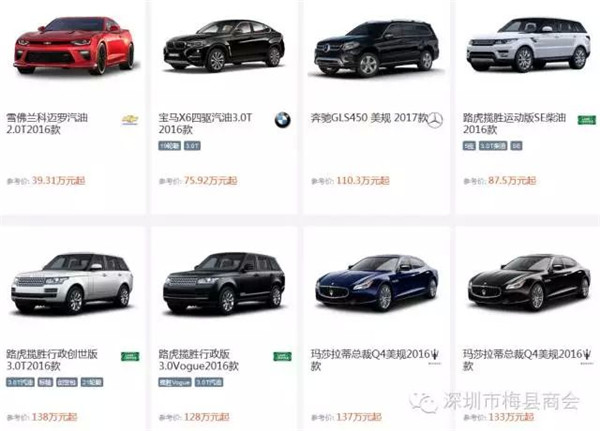The height and width of the screenshot is (431, 600).
Task: Click Land Rover logo beside 路虎揽胜行政创世版
Action: [130, 357]
